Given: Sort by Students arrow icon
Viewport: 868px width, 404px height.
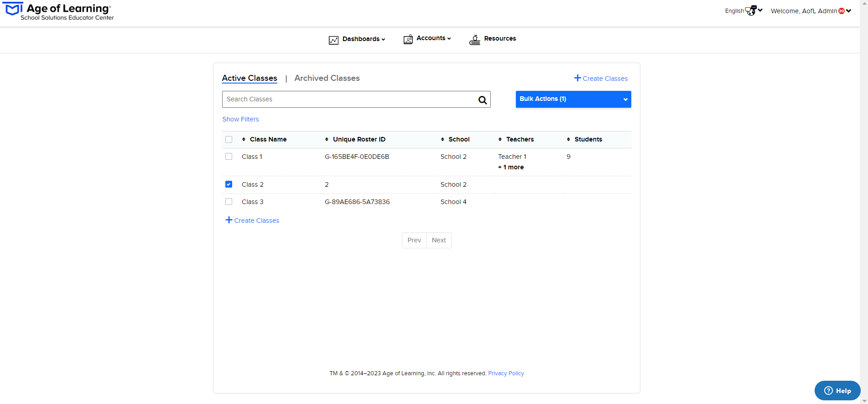Looking at the screenshot, I should coord(568,139).
